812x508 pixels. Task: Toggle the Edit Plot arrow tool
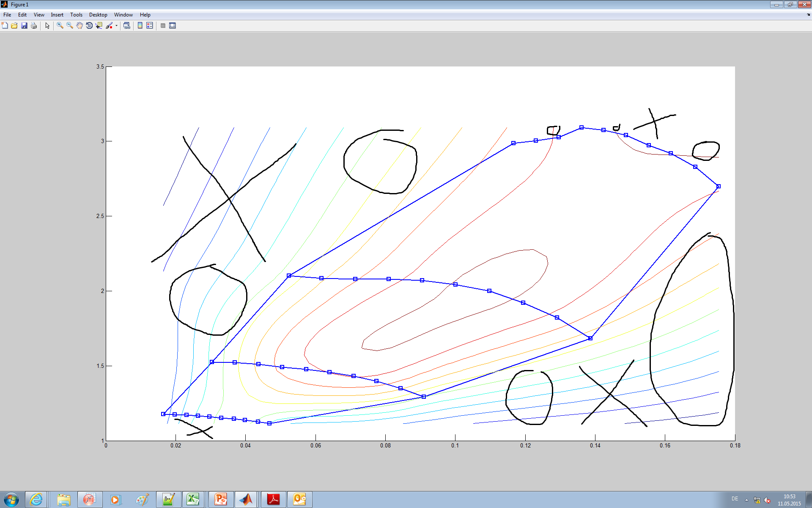[47, 26]
